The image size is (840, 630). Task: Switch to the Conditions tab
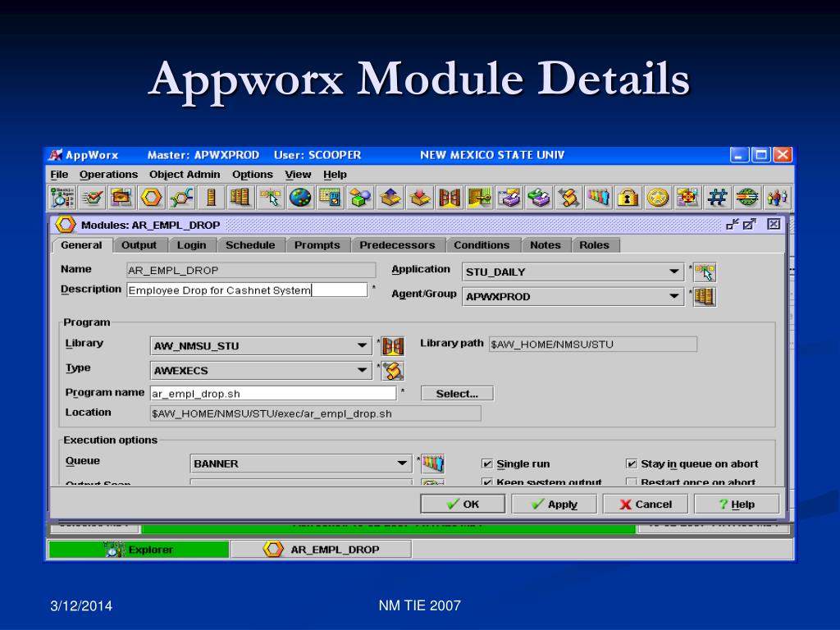coord(482,245)
